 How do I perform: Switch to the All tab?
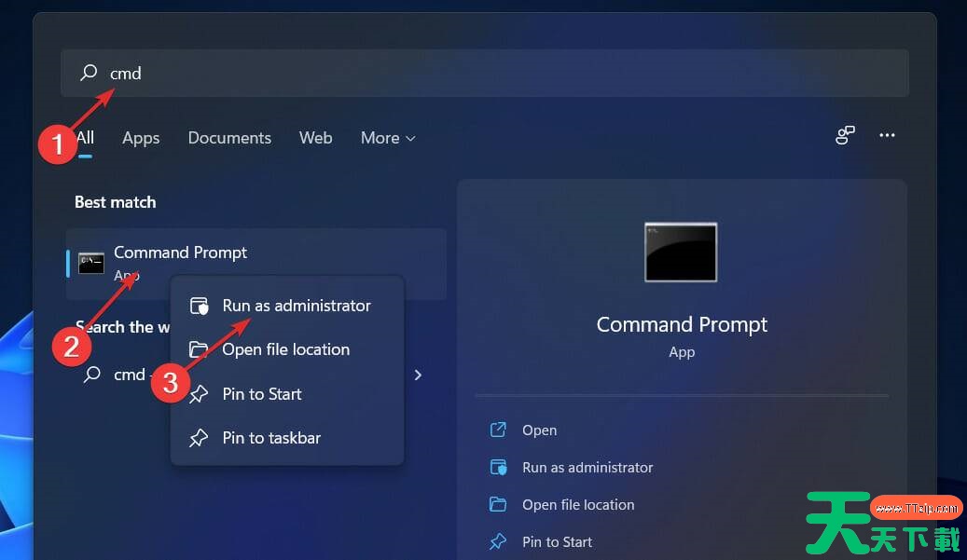pos(85,137)
